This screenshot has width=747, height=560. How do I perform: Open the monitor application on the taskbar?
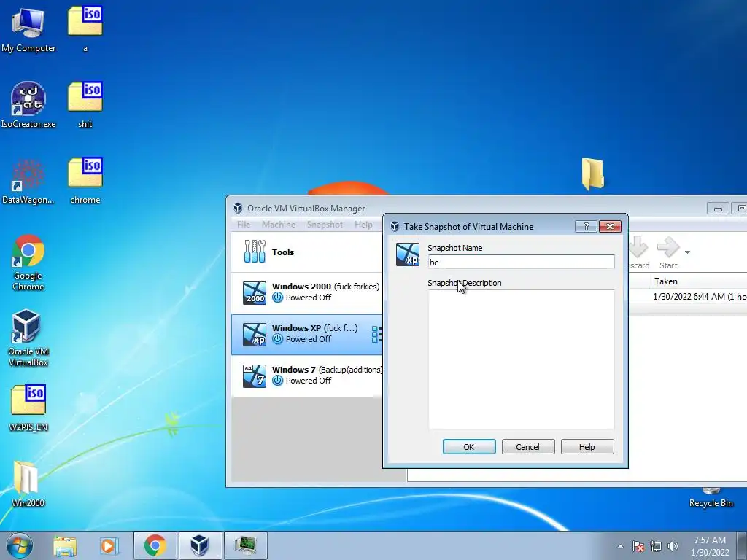[245, 545]
